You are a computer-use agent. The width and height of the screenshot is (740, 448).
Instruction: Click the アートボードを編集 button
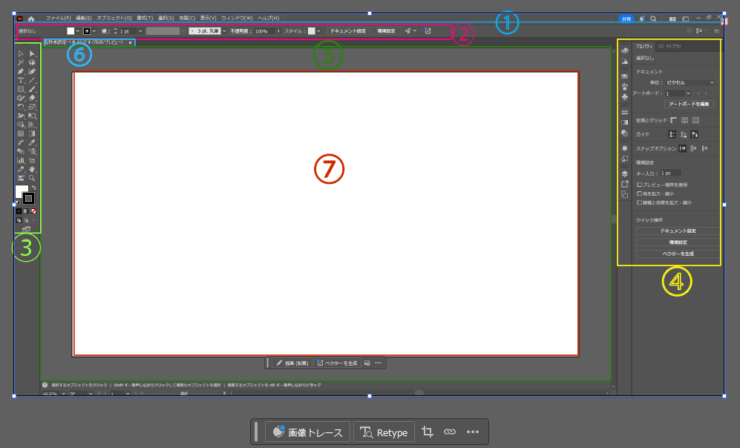tap(689, 104)
